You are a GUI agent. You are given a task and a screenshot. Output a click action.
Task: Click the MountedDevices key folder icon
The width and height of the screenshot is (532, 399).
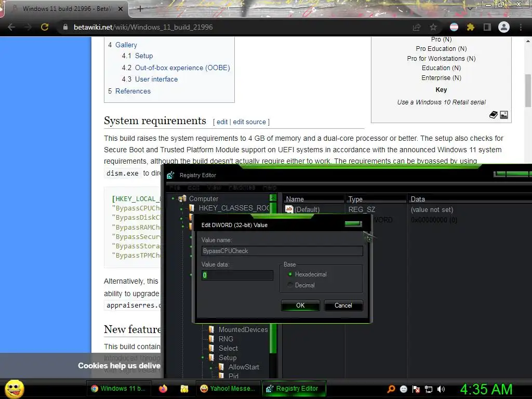click(x=211, y=329)
